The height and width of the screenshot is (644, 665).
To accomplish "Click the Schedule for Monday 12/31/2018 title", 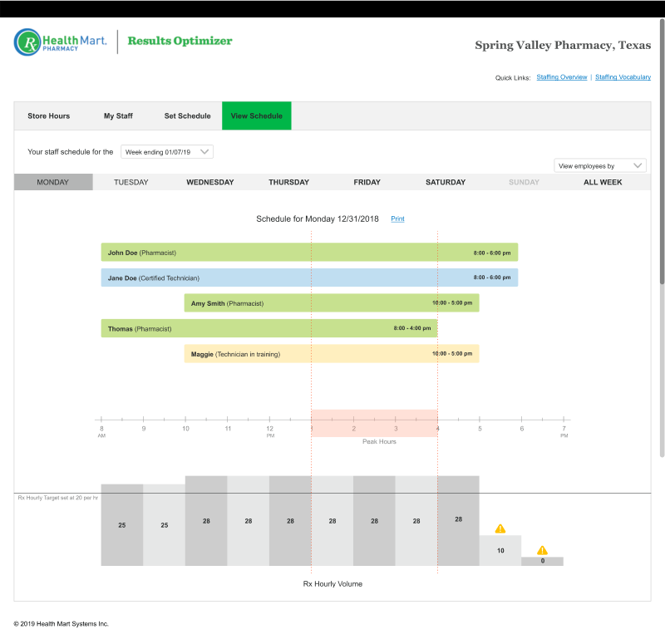I will click(x=318, y=219).
